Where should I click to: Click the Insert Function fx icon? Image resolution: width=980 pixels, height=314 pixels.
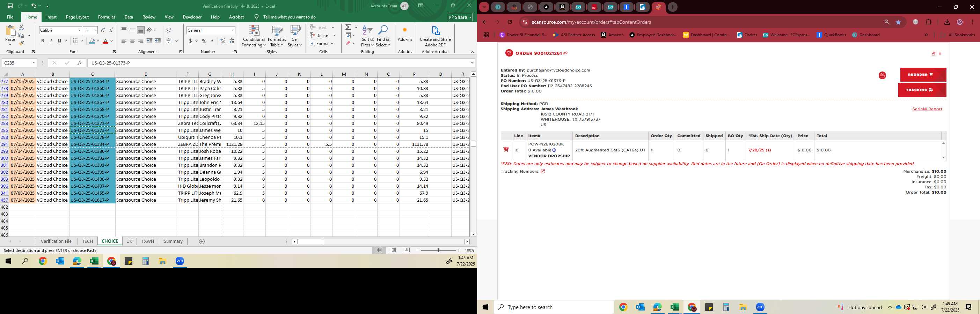79,63
